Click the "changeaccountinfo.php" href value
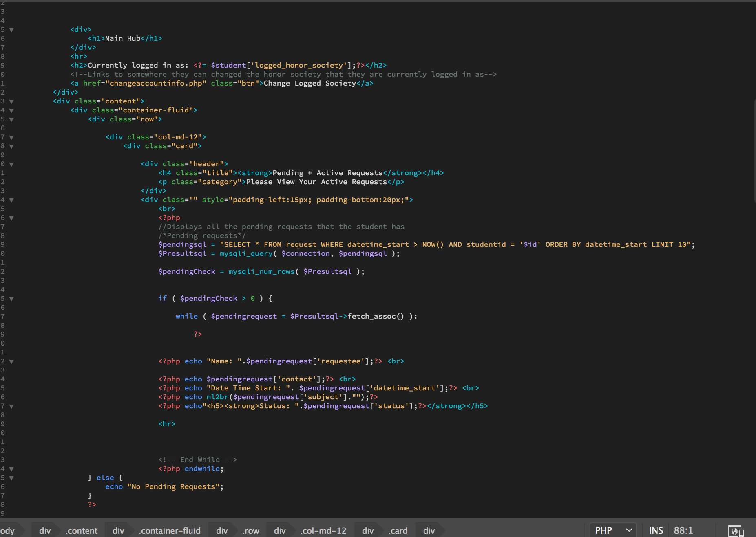756x537 pixels. click(156, 83)
